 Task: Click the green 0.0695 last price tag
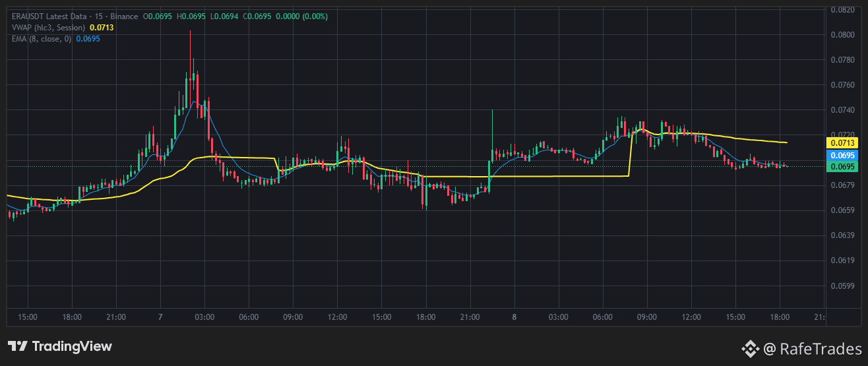[x=841, y=166]
